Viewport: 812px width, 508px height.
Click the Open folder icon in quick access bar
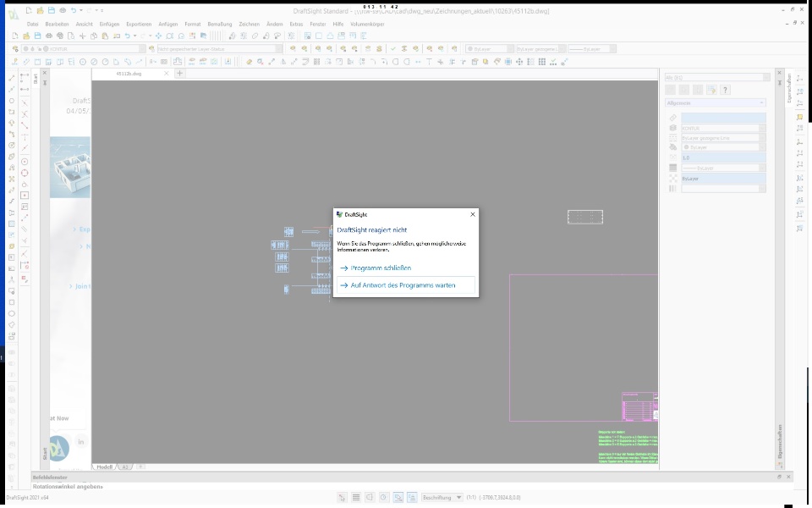click(40, 10)
